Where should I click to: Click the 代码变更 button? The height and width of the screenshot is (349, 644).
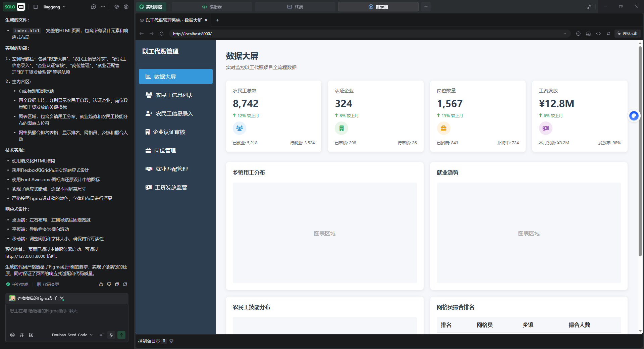point(48,284)
